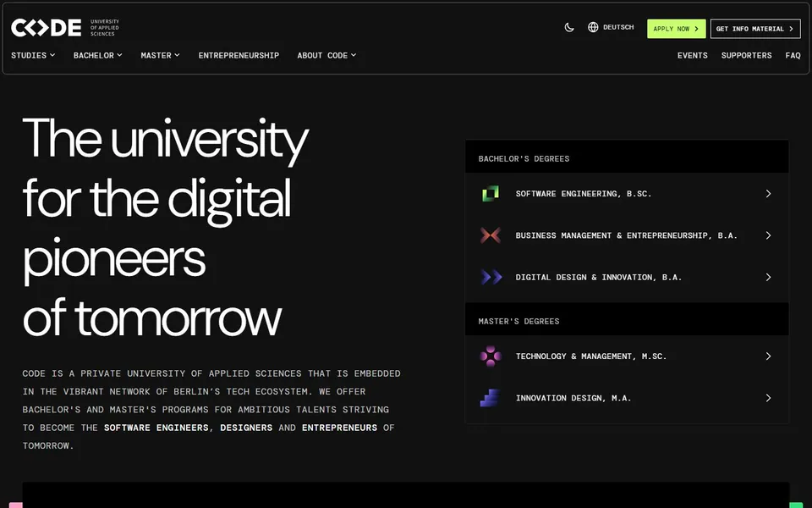Expand the Master dropdown menu
This screenshot has height=508, width=812.
pos(160,55)
